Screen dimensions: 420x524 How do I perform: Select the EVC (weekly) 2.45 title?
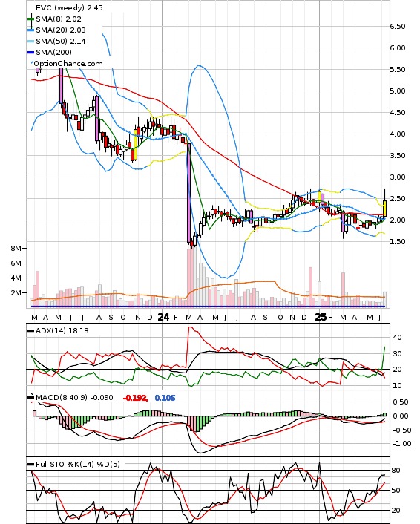(x=69, y=7)
